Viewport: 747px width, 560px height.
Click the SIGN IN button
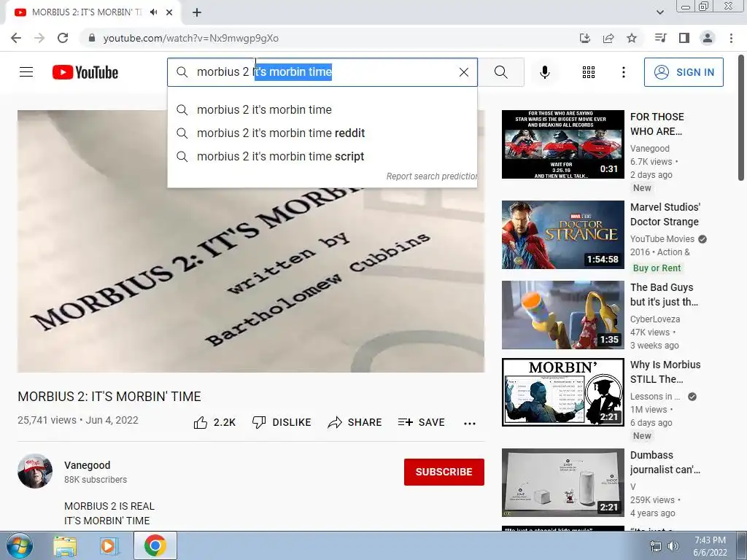coord(684,72)
